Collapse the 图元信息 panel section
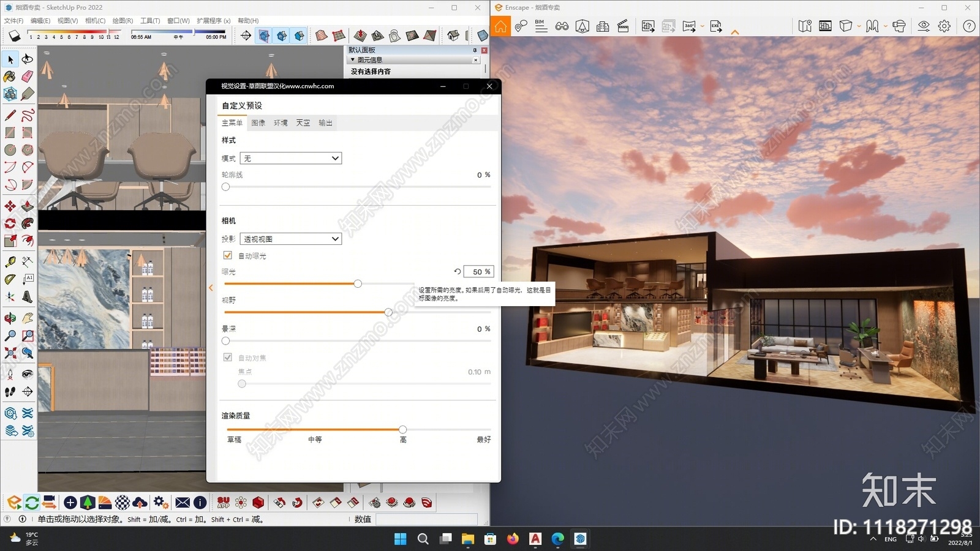The height and width of the screenshot is (551, 980). [353, 60]
